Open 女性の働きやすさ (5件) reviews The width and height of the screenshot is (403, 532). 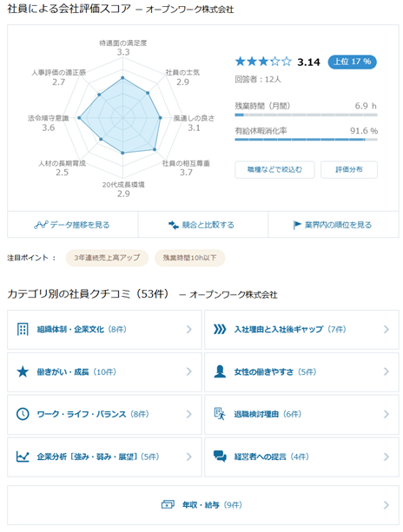click(301, 371)
